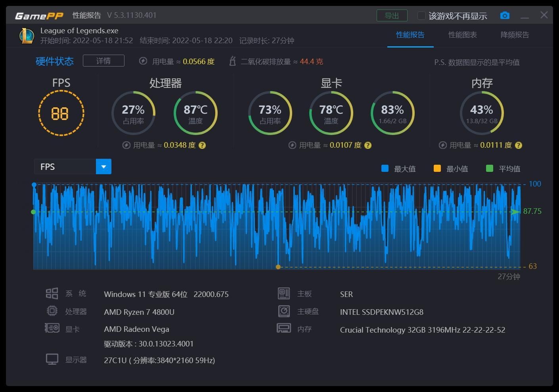This screenshot has width=559, height=392.
Task: Click the hard disk icon
Action: [x=284, y=311]
